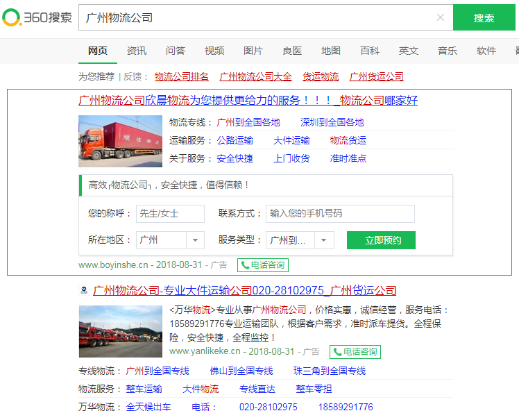This screenshot has width=519, height=420.
Task: Click the phone number input field
Action: [340, 214]
